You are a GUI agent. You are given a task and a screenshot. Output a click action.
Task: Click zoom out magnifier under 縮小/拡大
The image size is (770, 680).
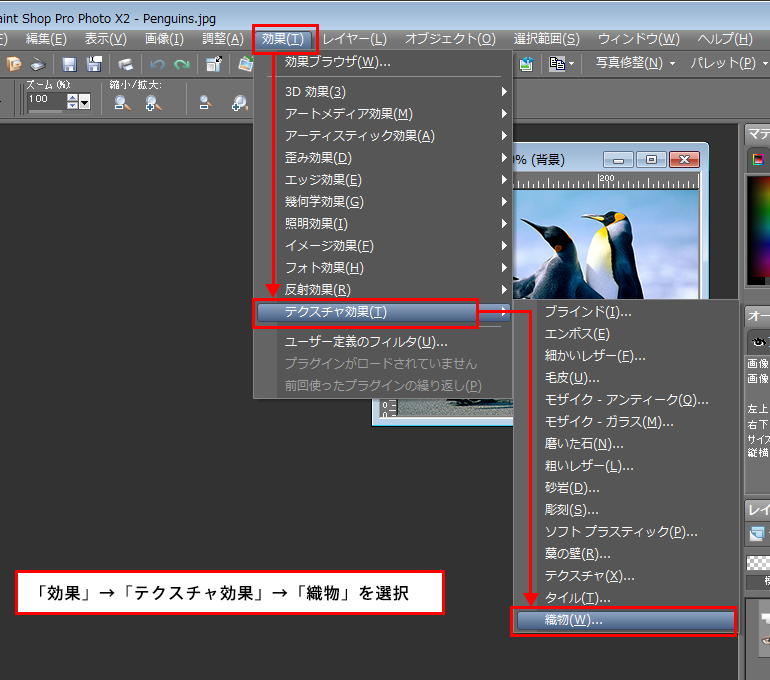(x=122, y=103)
